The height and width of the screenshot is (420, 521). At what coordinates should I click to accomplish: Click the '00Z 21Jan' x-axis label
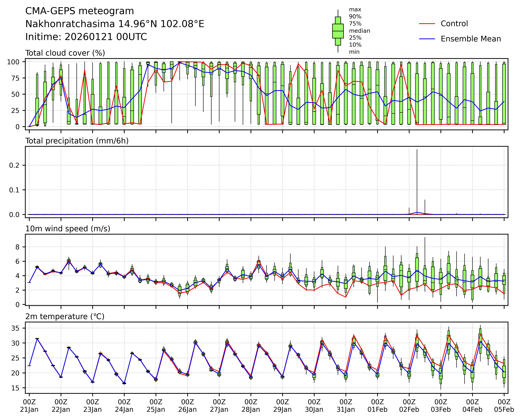pyautogui.click(x=29, y=406)
